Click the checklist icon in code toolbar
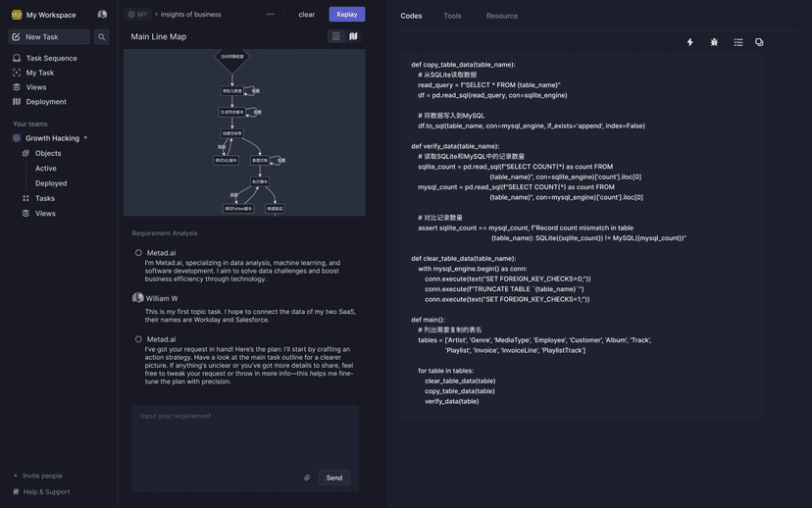The height and width of the screenshot is (508, 812). [737, 42]
